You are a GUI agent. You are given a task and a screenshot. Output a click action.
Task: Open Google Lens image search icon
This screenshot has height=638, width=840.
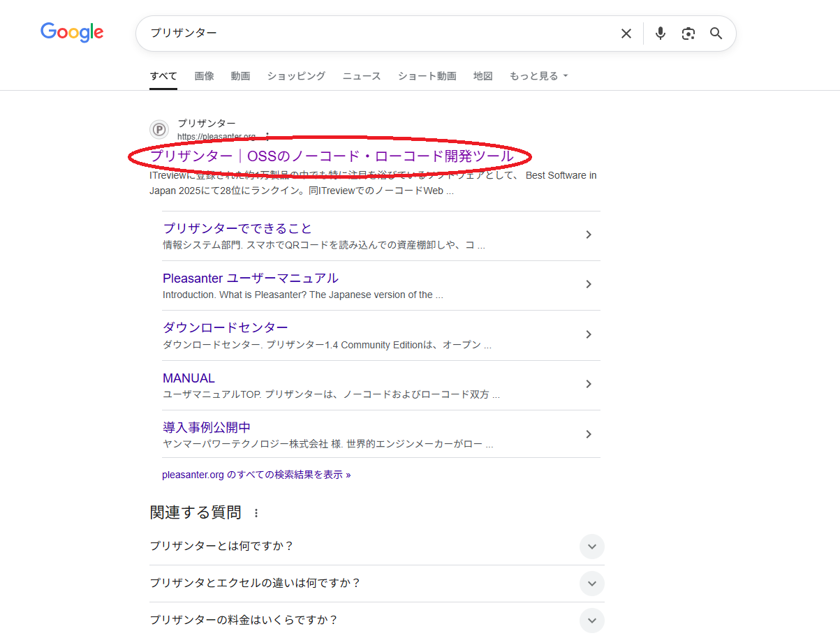coord(688,34)
